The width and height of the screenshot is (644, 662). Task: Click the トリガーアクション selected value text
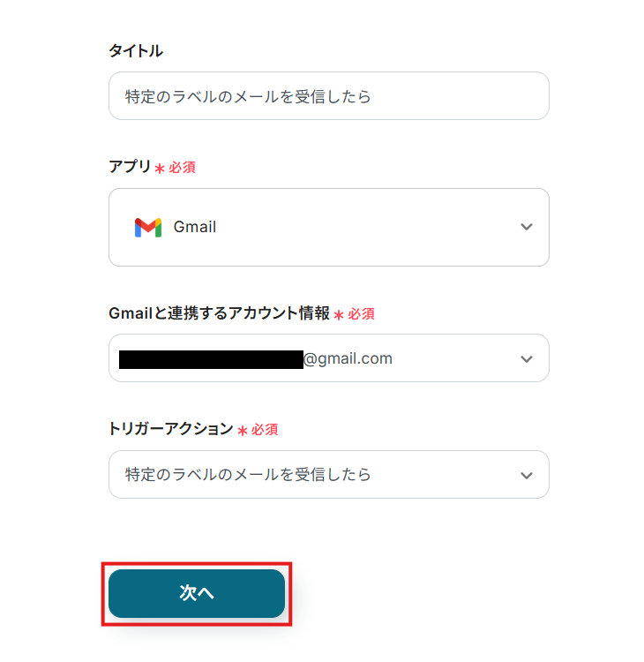pos(248,475)
